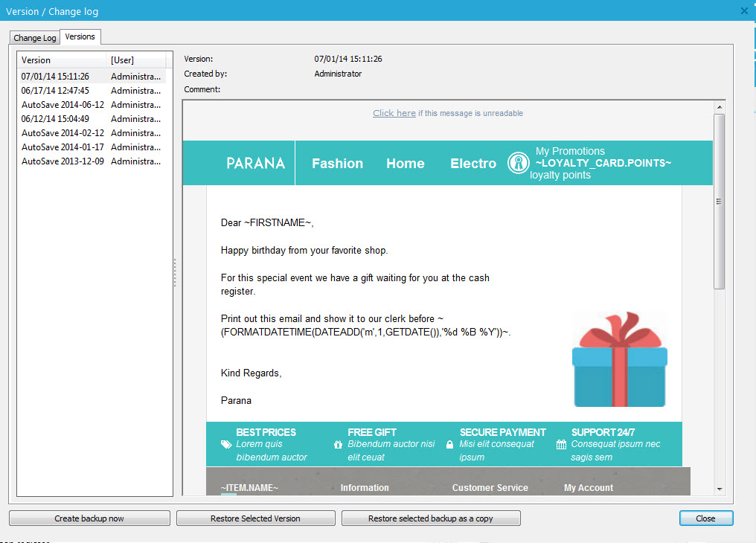Click the Free Gift small icon
Image resolution: width=756 pixels, height=543 pixels.
(x=338, y=445)
